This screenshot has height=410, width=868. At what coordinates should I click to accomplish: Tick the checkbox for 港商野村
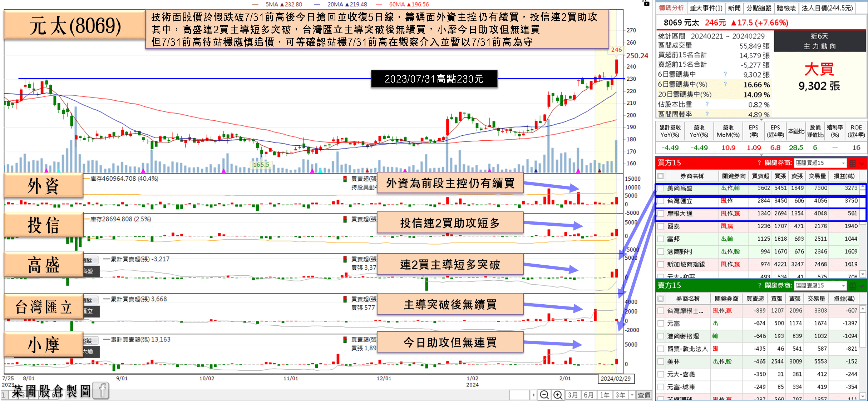coord(661,252)
